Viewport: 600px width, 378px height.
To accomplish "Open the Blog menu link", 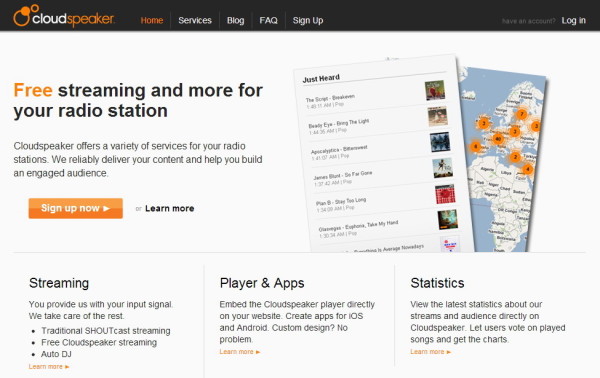I will [x=235, y=20].
